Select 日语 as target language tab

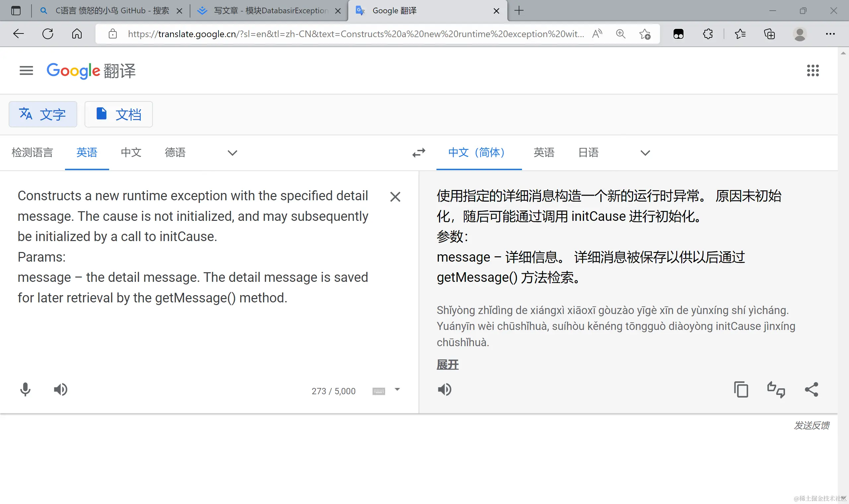click(x=589, y=153)
